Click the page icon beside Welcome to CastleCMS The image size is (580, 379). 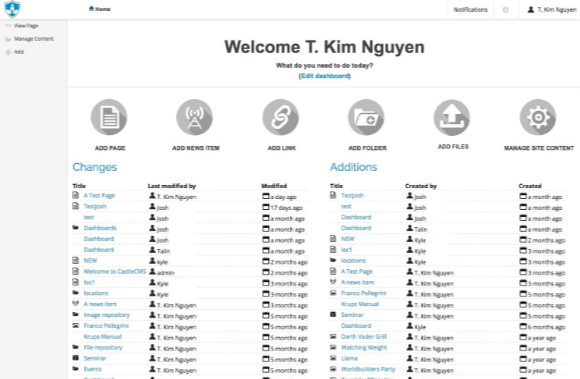point(75,271)
